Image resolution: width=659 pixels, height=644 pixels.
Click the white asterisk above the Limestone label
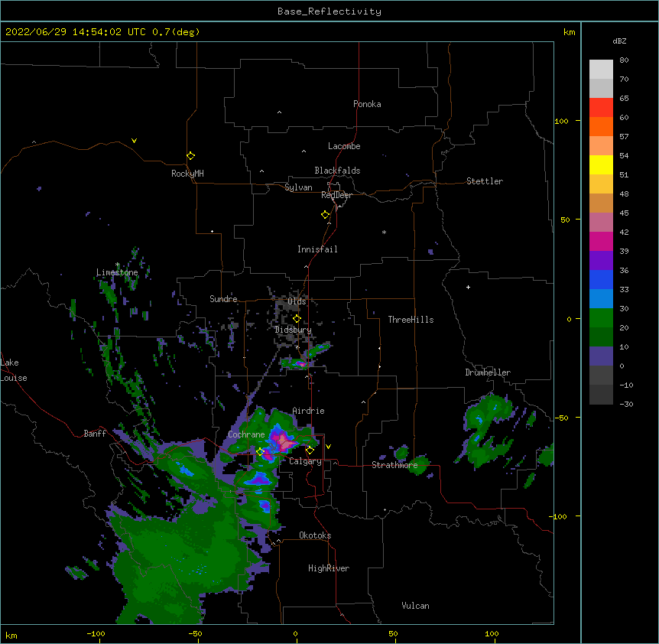tap(118, 265)
